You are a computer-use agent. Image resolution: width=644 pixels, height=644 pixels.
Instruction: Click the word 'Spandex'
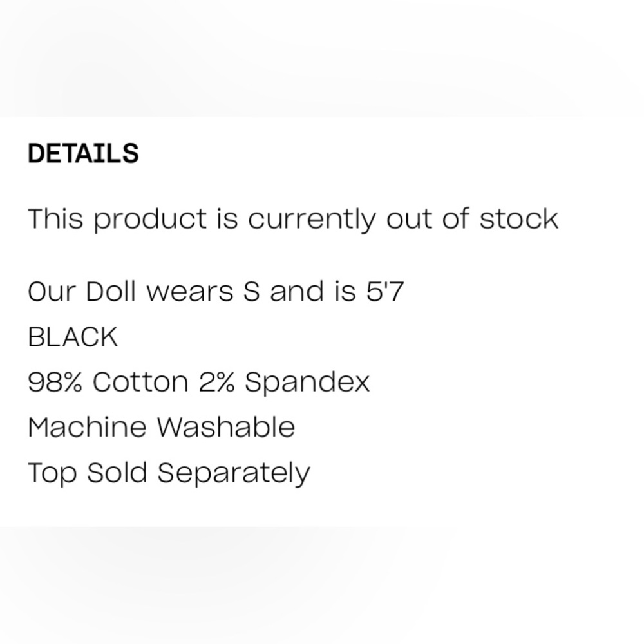(x=307, y=382)
